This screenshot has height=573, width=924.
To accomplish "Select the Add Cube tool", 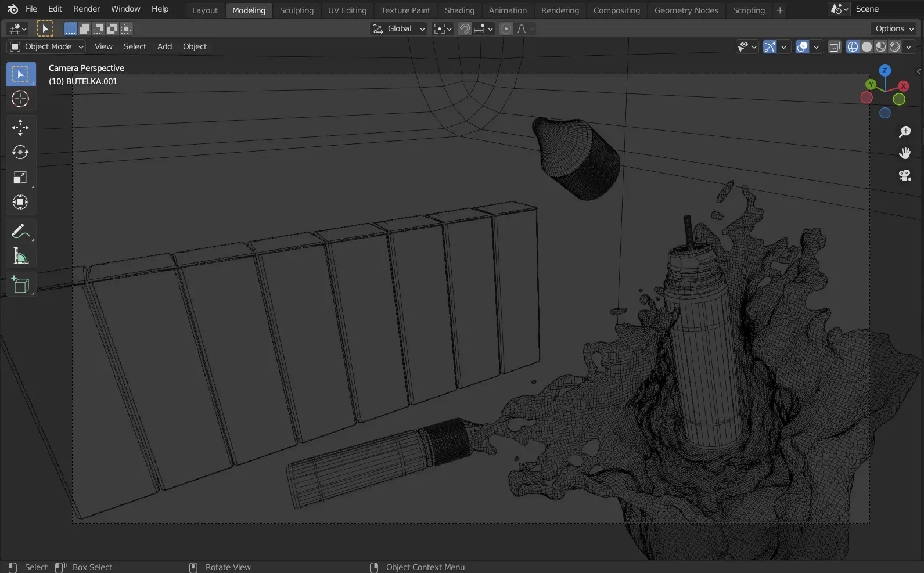I will click(x=20, y=284).
